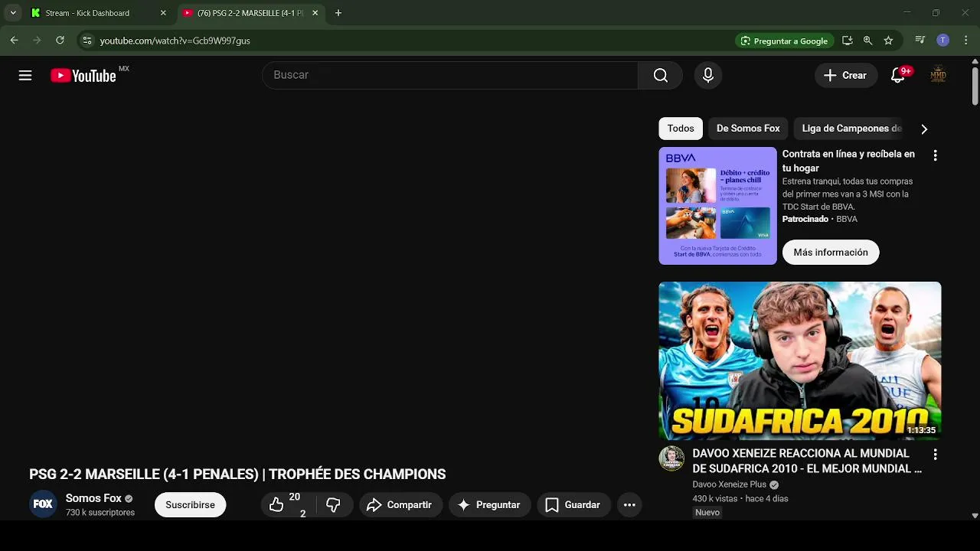This screenshot has width=980, height=551.
Task: Click the video player area
Action: [334, 279]
